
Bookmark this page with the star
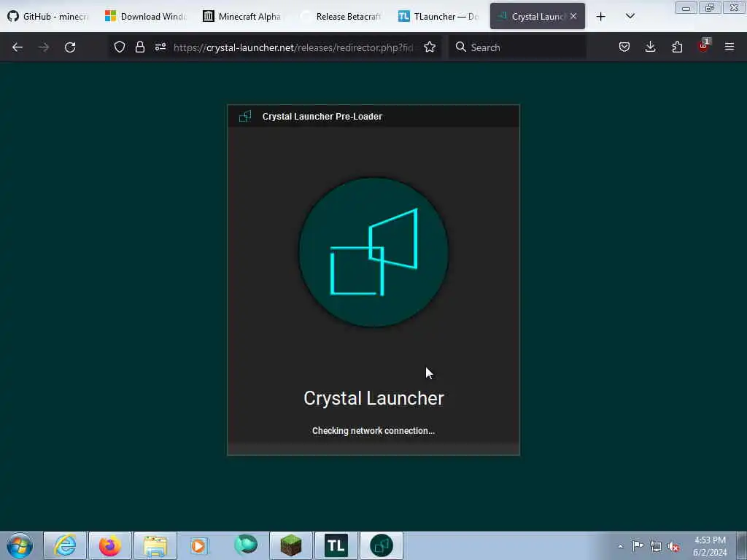pyautogui.click(x=430, y=47)
